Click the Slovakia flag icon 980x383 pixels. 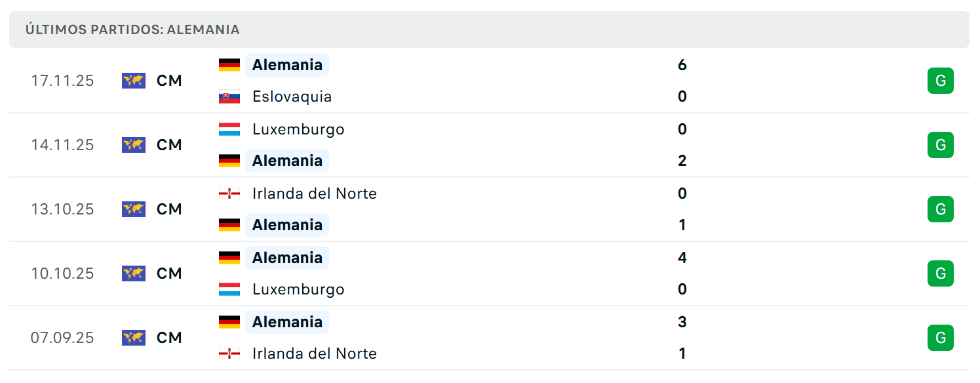coord(229,96)
